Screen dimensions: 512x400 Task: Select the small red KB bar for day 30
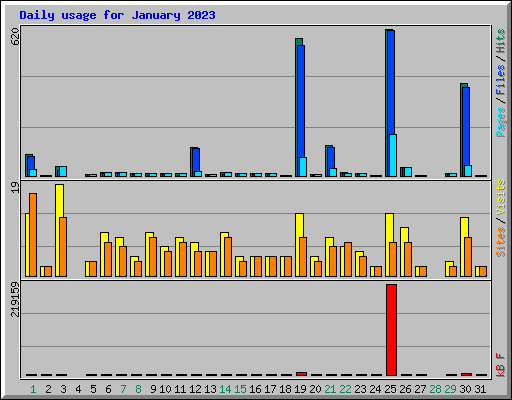[466, 374]
